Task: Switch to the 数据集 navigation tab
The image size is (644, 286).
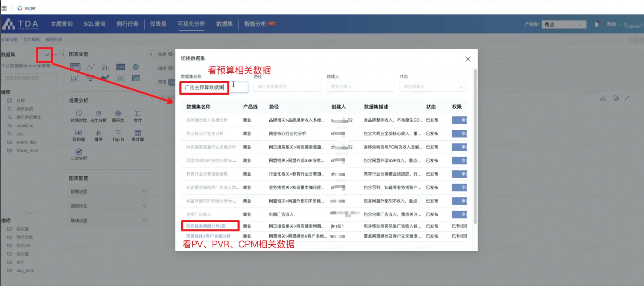Action: 224,24
